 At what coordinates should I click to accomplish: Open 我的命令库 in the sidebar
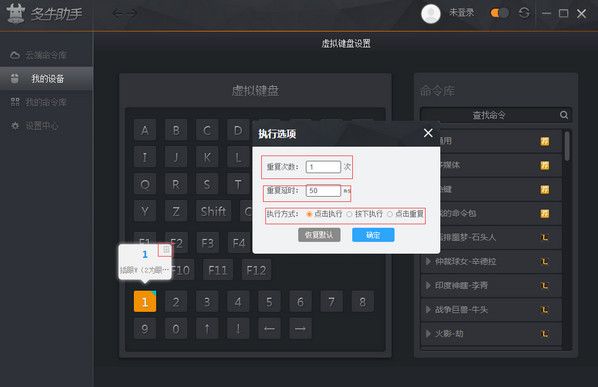point(46,102)
